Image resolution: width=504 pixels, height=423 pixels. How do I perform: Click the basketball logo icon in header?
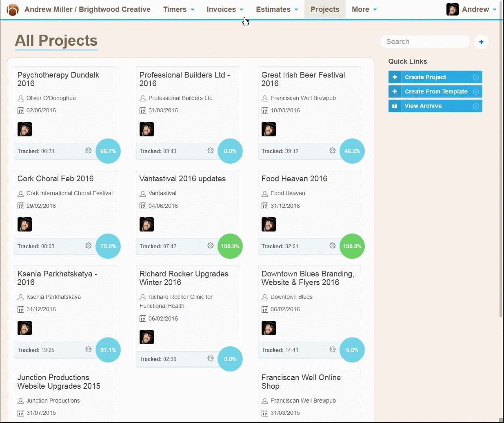(13, 9)
